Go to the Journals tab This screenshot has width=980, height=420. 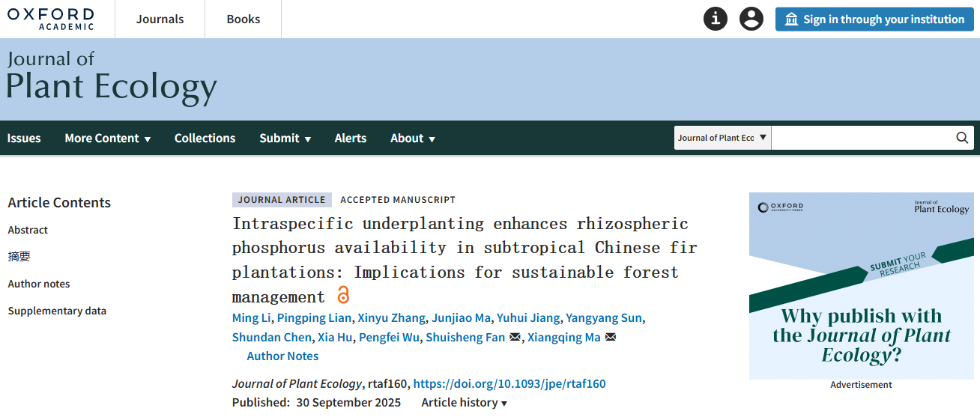160,19
